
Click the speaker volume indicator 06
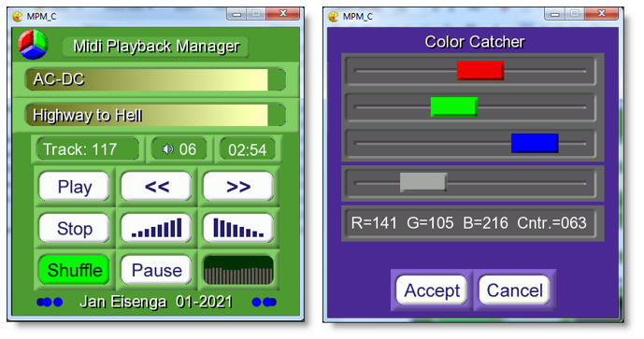click(x=179, y=149)
